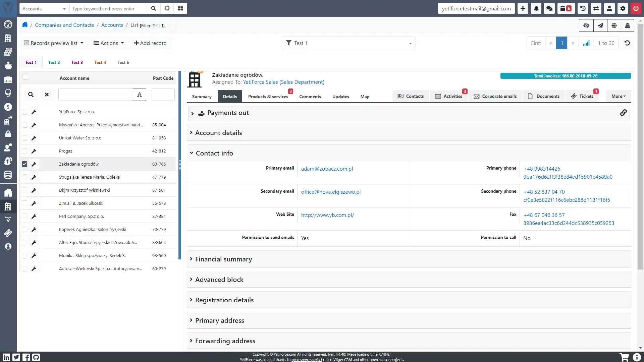Check the checkbox next to Zakładanie ogrodów.

tap(24, 164)
